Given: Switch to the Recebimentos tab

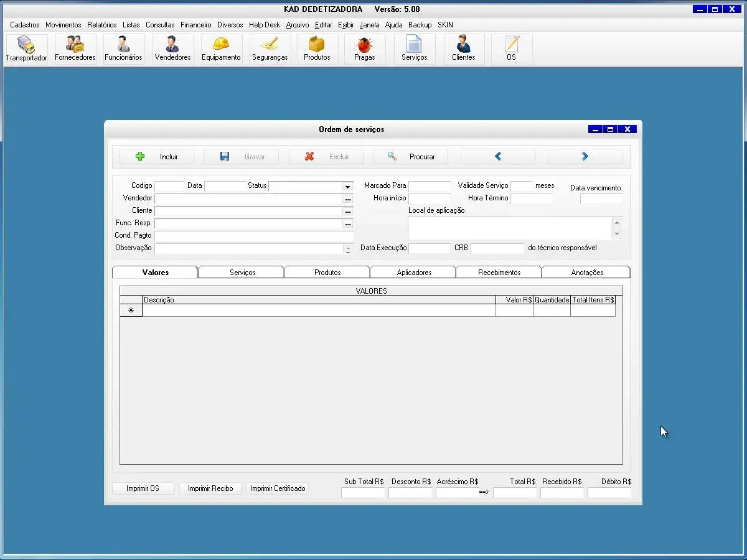Looking at the screenshot, I should pyautogui.click(x=499, y=273).
